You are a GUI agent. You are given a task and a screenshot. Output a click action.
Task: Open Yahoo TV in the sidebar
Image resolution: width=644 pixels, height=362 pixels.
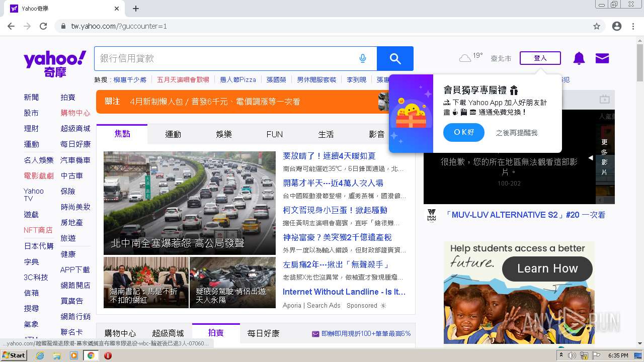point(34,195)
